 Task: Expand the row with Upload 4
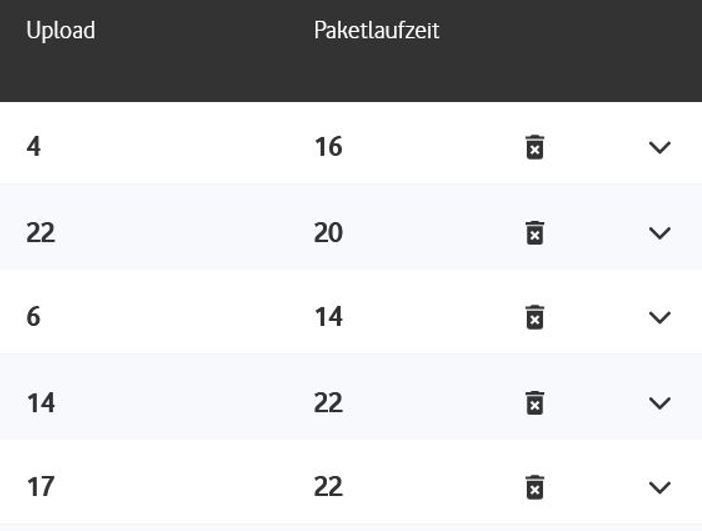tap(659, 148)
